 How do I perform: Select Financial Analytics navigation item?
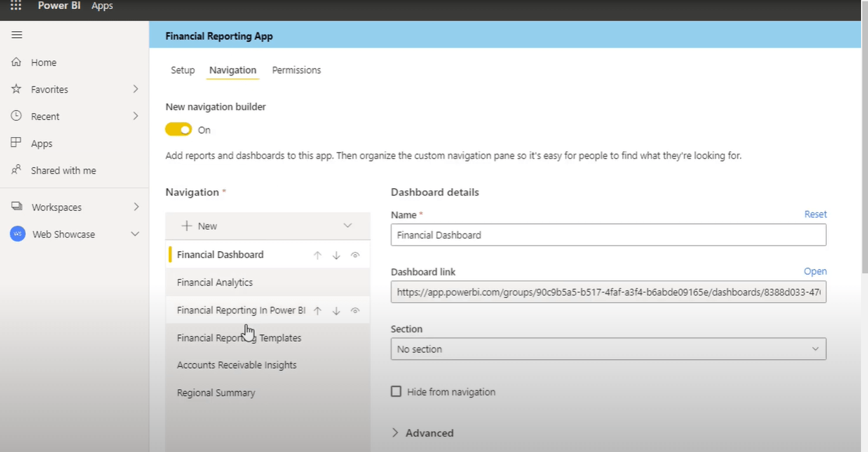point(268,282)
